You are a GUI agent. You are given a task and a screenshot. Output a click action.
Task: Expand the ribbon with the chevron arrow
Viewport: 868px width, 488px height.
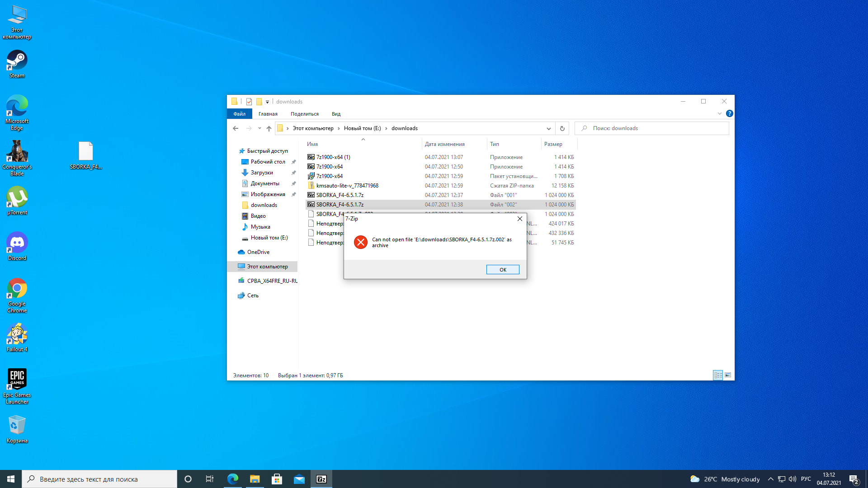point(719,114)
